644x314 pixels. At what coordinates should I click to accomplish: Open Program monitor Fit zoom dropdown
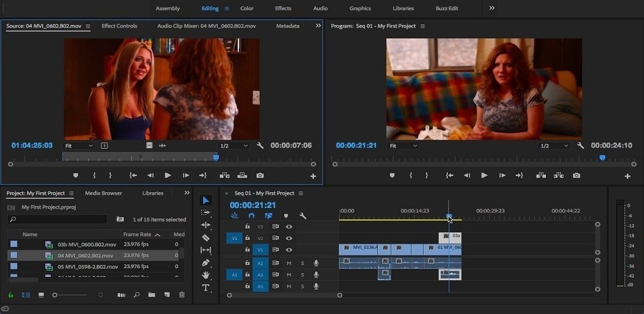point(403,146)
